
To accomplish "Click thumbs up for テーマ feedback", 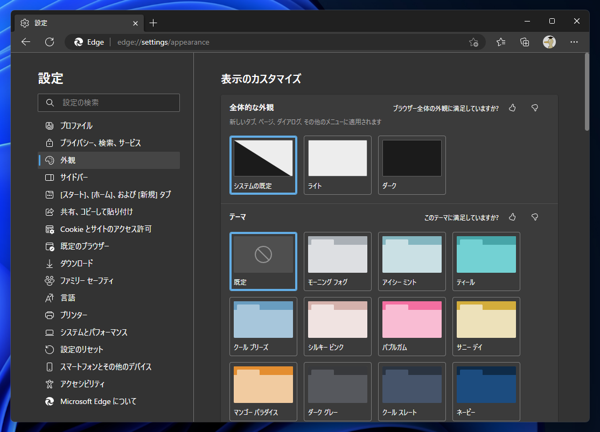I will 512,217.
